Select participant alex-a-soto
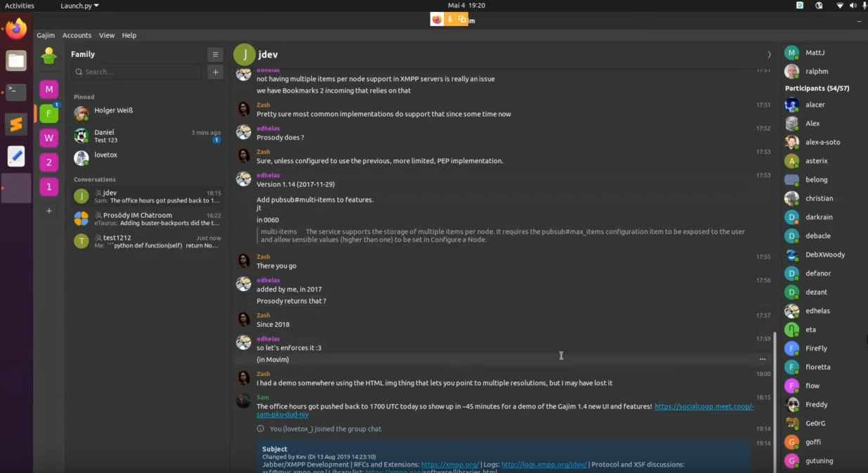The height and width of the screenshot is (473, 868). 823,142
